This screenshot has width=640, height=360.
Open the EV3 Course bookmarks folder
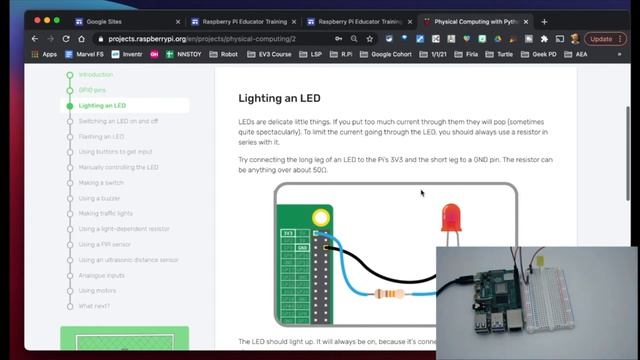point(269,54)
